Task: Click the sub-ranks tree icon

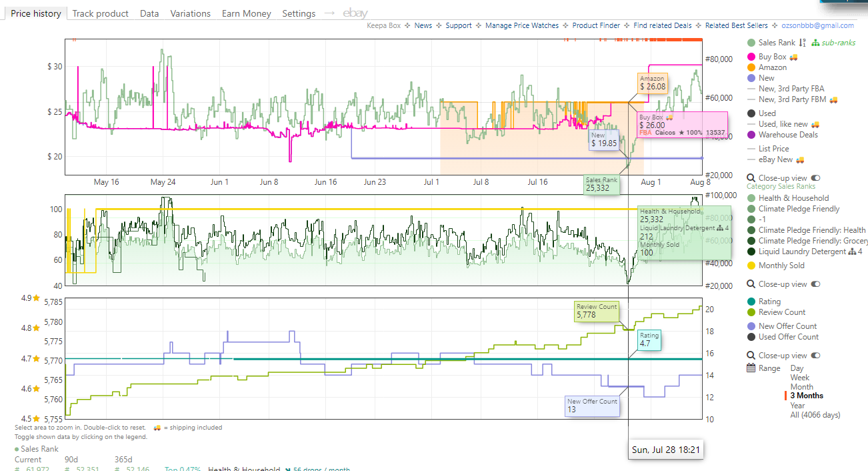Action: pyautogui.click(x=815, y=43)
